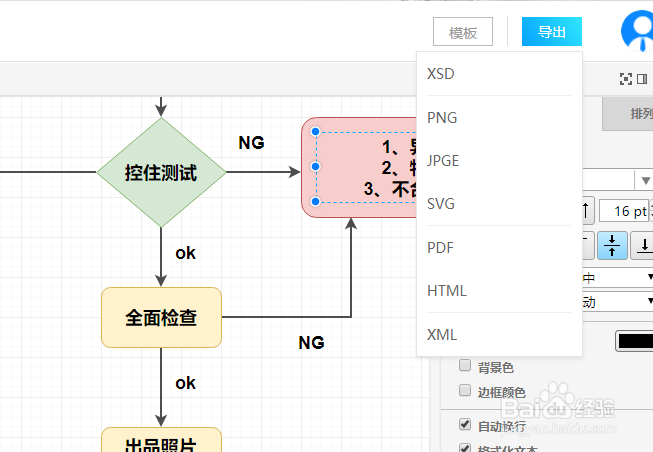Image resolution: width=653 pixels, height=452 pixels.
Task: Open the font family dropdown arrow
Action: [x=645, y=180]
